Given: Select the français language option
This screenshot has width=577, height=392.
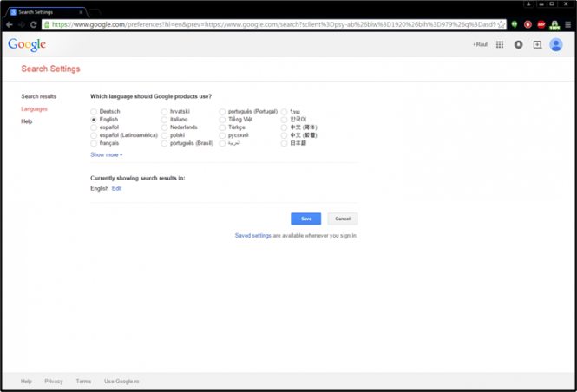Looking at the screenshot, I should (x=94, y=143).
